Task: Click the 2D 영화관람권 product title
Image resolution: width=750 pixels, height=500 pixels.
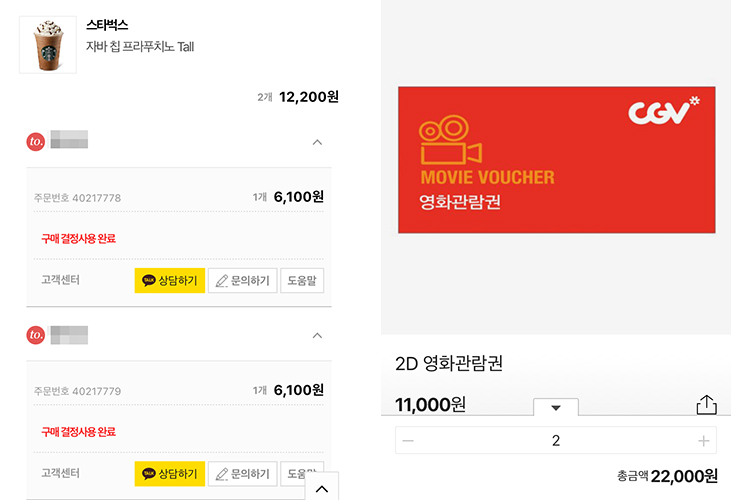Action: coord(449,364)
